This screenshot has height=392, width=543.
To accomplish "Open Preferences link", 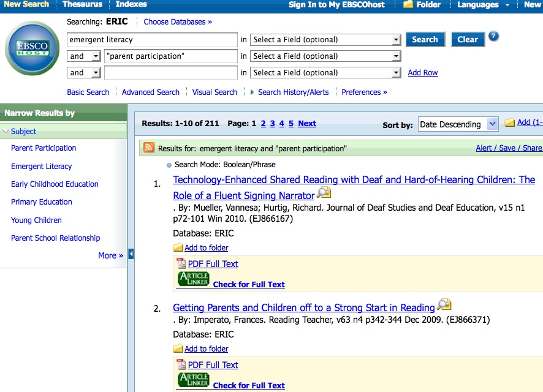I will [x=364, y=92].
